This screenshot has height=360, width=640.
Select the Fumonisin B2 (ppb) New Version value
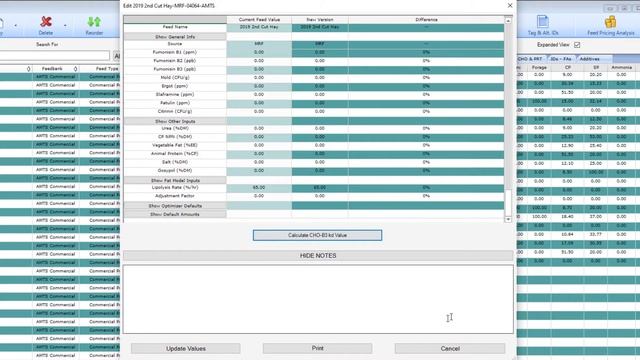[320, 61]
